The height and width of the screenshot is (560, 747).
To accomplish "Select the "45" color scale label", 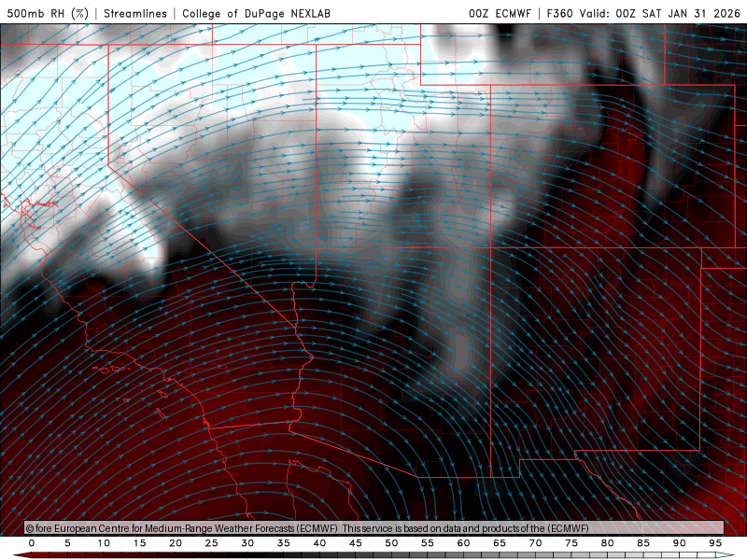I will tap(356, 543).
